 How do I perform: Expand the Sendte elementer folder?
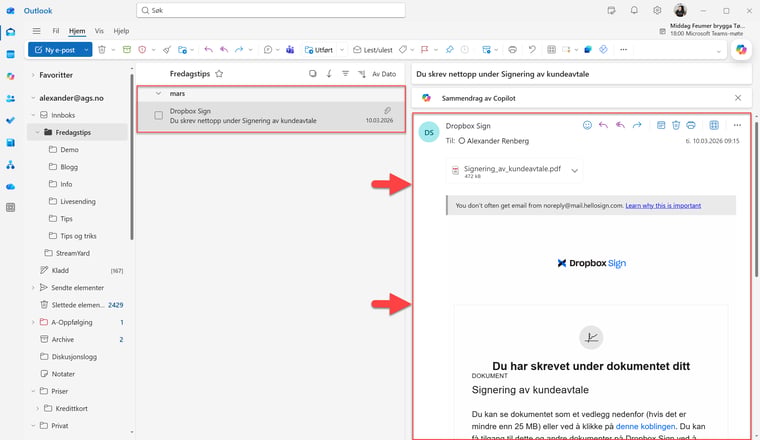tap(33, 288)
